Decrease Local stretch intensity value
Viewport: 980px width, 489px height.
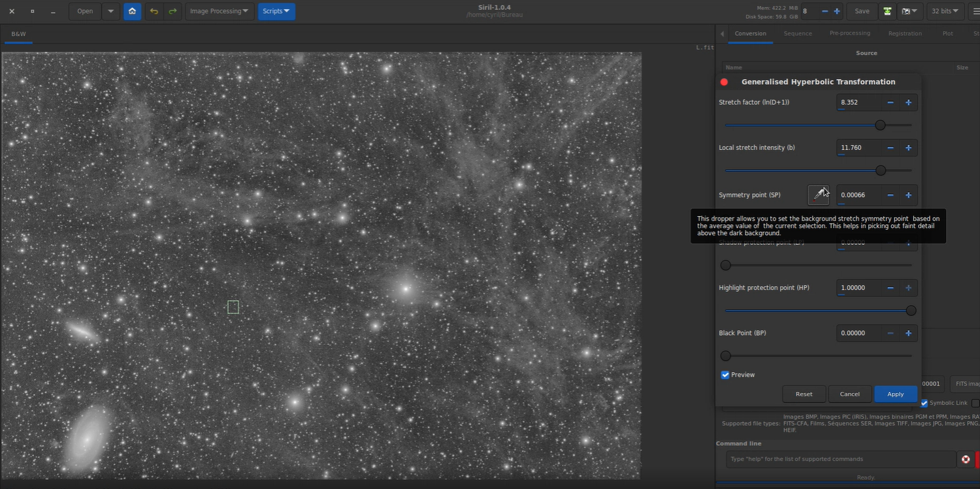tap(890, 148)
